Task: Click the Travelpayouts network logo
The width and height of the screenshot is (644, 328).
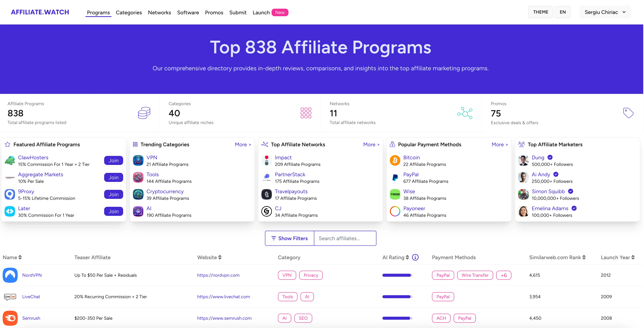Action: pyautogui.click(x=266, y=194)
